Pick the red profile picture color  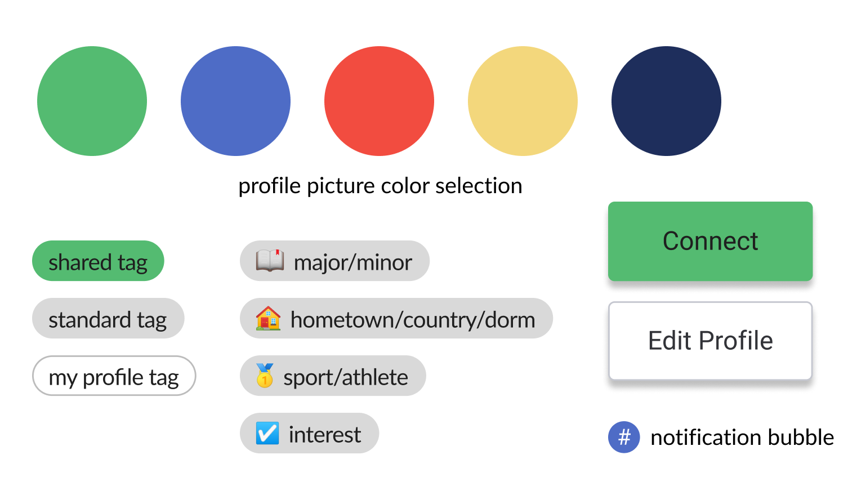(x=379, y=101)
